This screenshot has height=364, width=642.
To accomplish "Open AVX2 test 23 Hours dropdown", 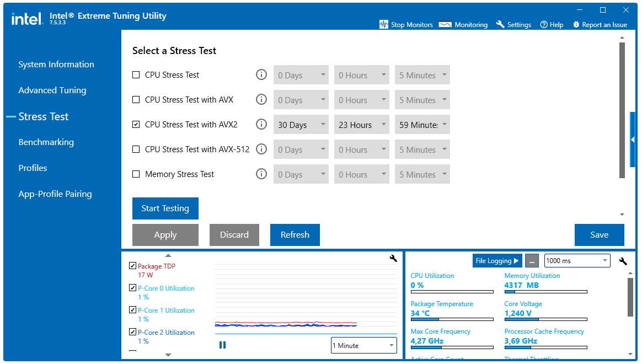I will (361, 125).
